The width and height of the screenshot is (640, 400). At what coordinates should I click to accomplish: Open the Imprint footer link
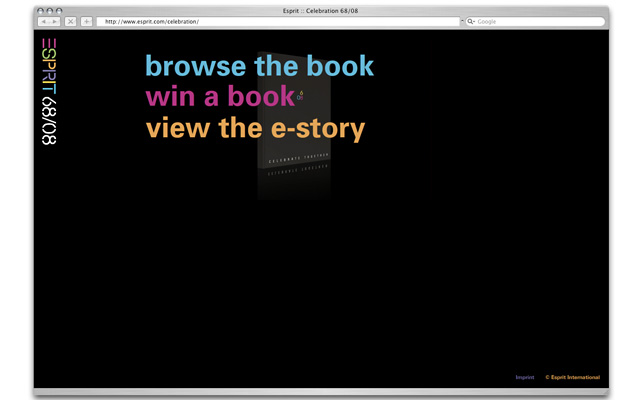[x=525, y=377]
